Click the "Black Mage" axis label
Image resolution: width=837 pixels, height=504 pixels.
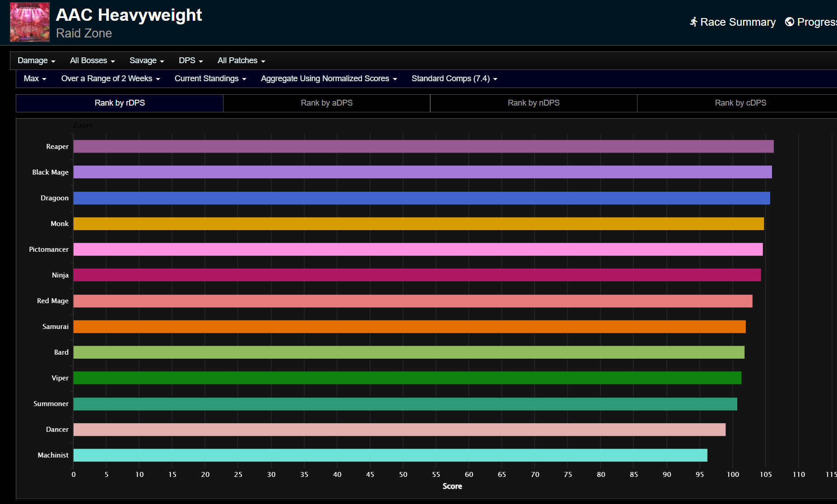pos(50,172)
